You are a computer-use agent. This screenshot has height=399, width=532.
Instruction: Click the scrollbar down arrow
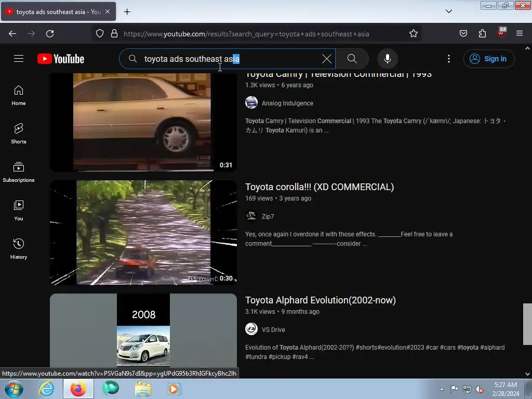click(x=527, y=374)
